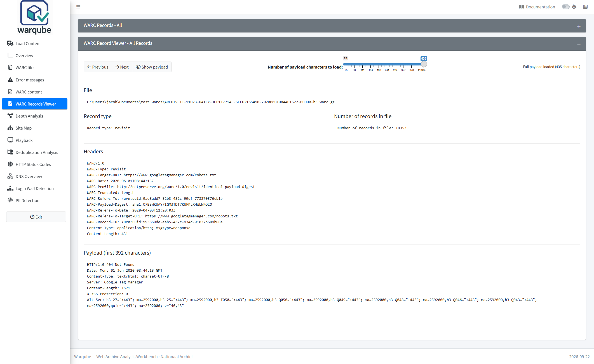Open WARC files archive icon
Image resolution: width=594 pixels, height=364 pixels.
pos(10,67)
